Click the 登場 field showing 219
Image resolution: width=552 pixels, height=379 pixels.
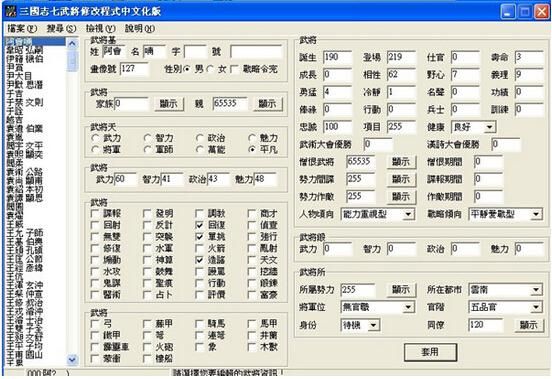(401, 57)
